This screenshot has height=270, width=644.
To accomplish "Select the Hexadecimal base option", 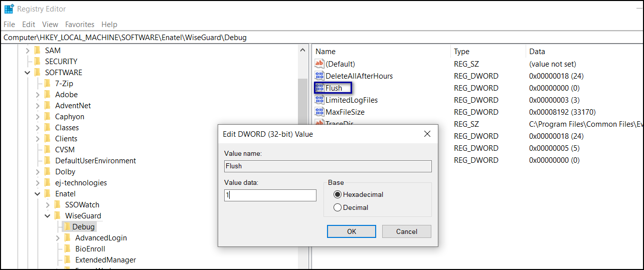I will [338, 194].
